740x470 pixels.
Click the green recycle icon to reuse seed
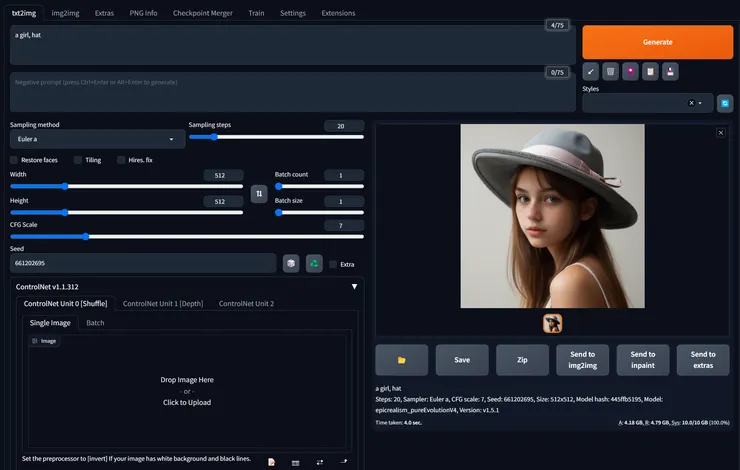pyautogui.click(x=314, y=263)
